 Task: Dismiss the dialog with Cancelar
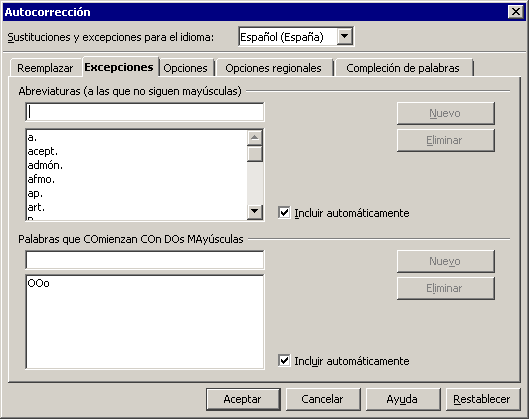tap(323, 399)
